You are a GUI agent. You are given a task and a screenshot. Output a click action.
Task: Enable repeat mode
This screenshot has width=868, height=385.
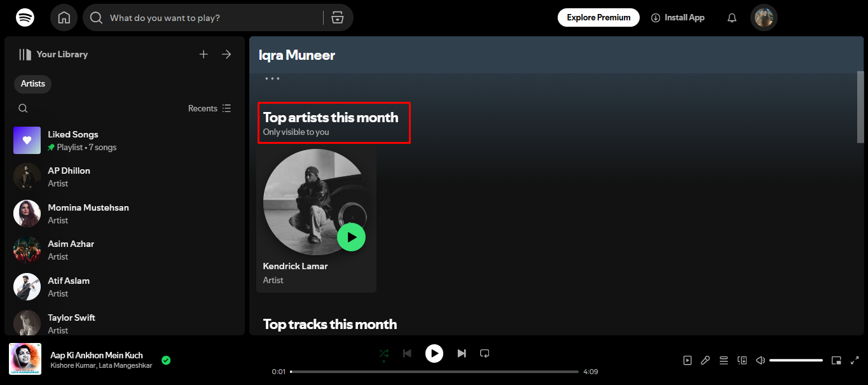485,353
